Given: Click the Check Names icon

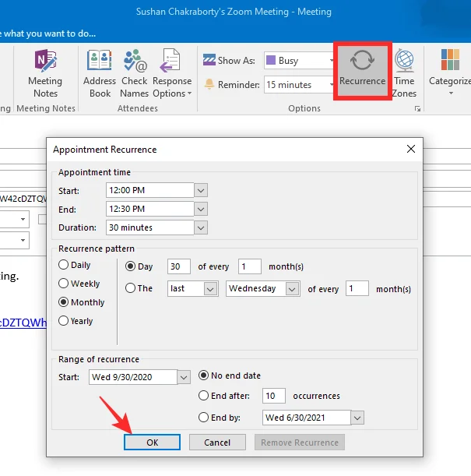Looking at the screenshot, I should pos(134,73).
